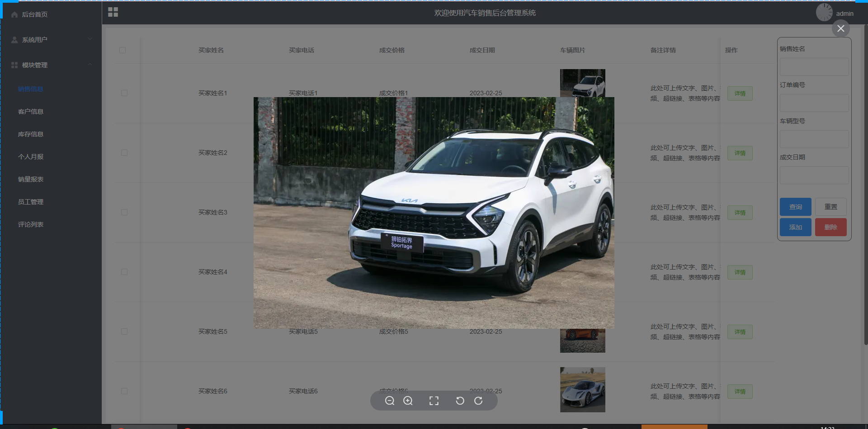This screenshot has width=868, height=429.
Task: Rotate the preview image clockwise
Action: [x=478, y=401]
